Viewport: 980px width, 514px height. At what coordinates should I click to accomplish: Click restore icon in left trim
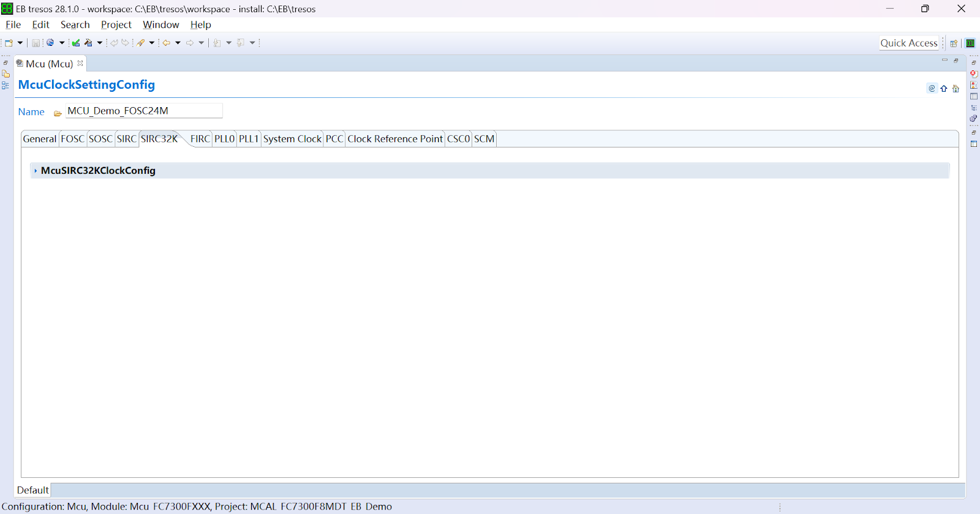(6, 63)
